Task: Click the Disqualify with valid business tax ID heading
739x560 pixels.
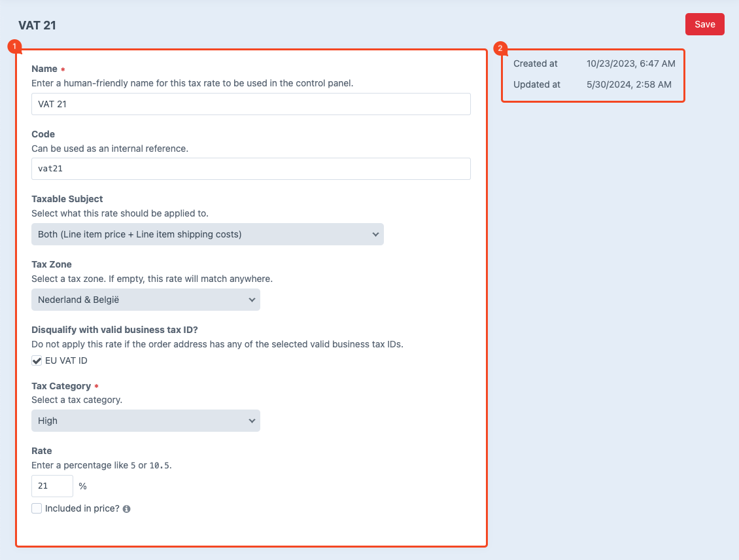Action: click(x=114, y=330)
